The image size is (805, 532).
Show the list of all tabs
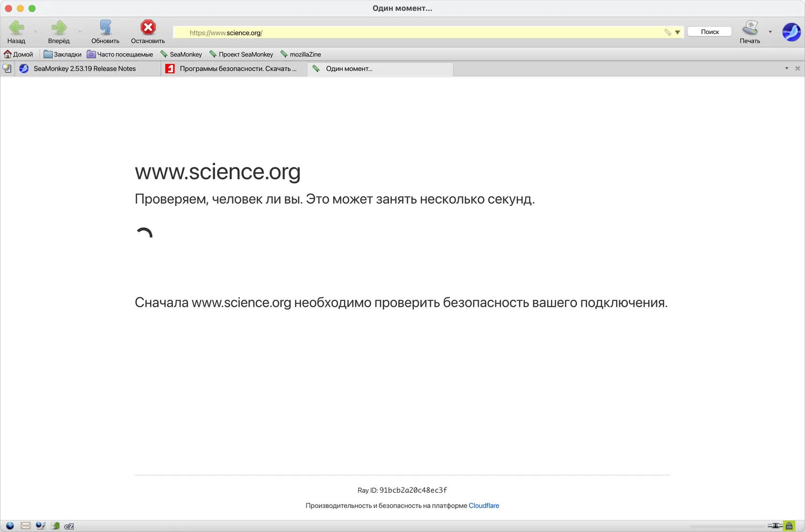coord(787,69)
